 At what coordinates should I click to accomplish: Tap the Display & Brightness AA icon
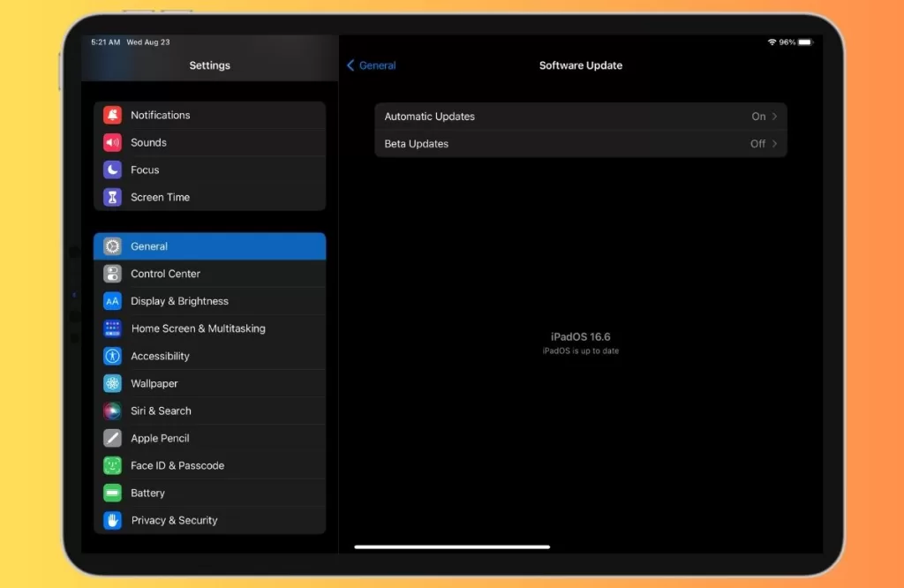pyautogui.click(x=112, y=301)
